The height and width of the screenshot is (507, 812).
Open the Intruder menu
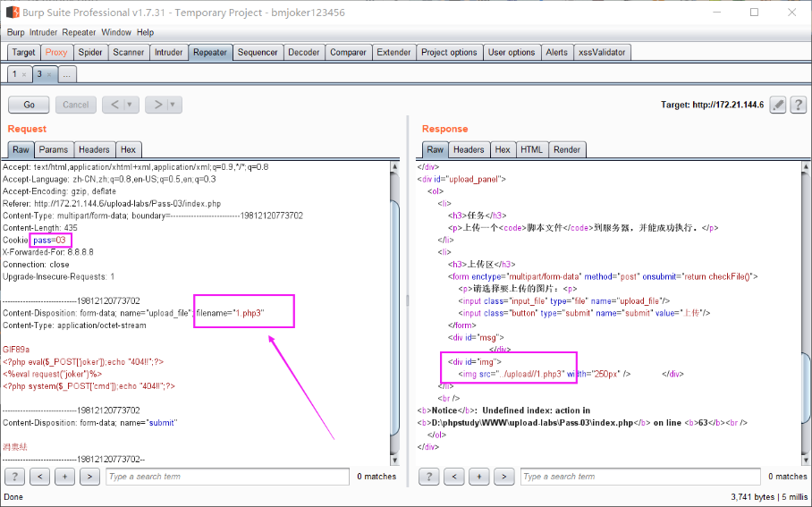pos(43,32)
